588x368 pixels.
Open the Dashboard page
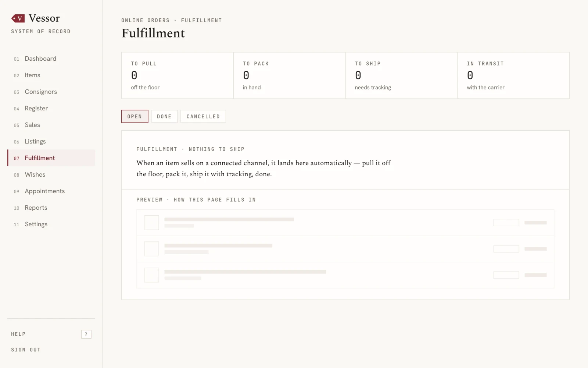click(x=51, y=59)
